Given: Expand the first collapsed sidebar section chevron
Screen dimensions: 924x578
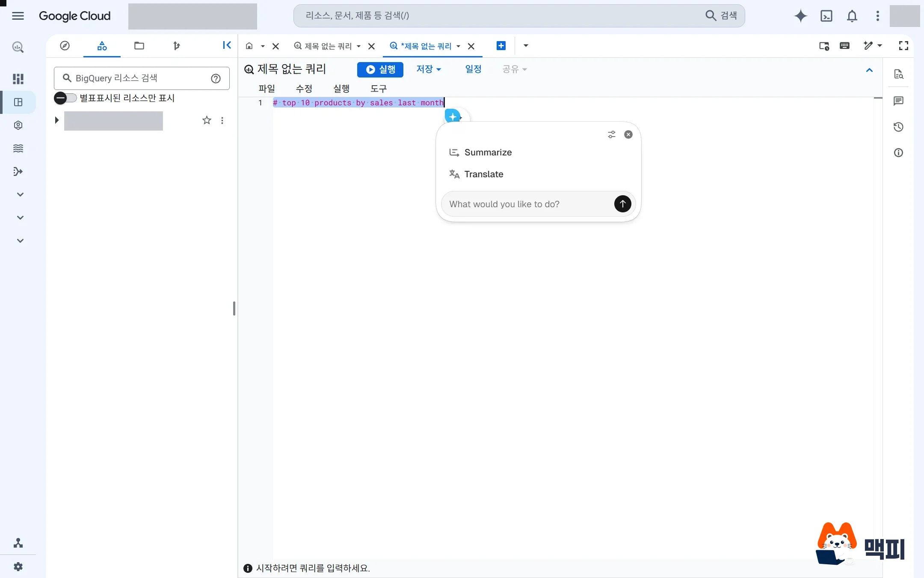Looking at the screenshot, I should tap(20, 194).
